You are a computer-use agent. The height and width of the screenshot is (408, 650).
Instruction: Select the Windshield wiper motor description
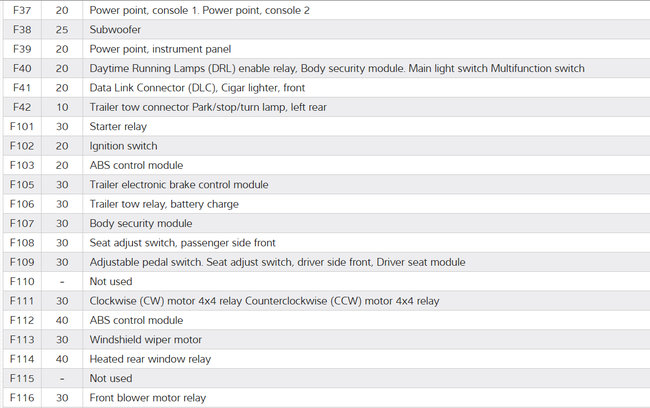pos(145,340)
